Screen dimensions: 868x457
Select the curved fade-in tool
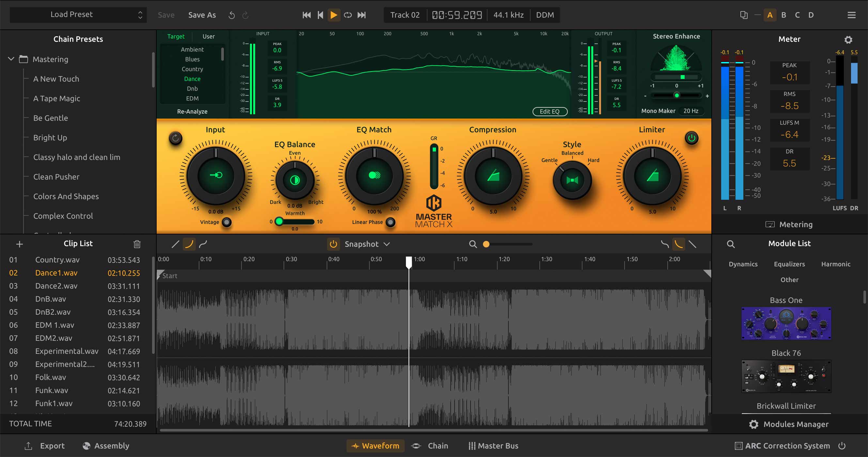pos(189,244)
